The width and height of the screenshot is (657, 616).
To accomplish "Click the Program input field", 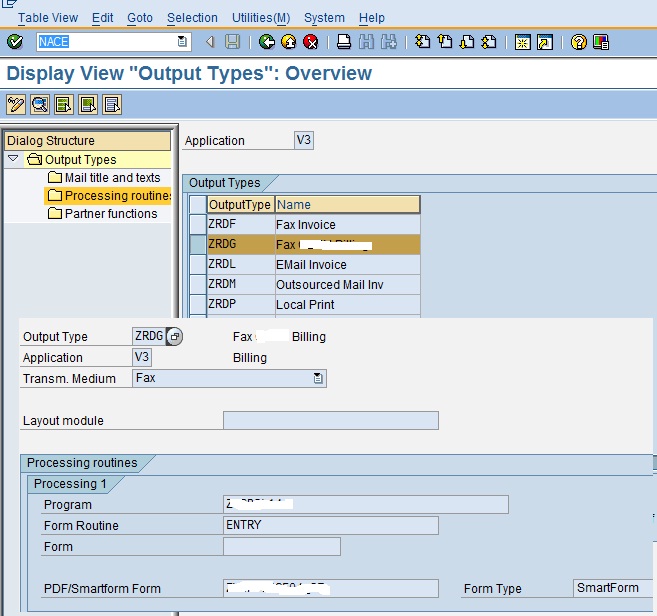I will click(x=366, y=504).
